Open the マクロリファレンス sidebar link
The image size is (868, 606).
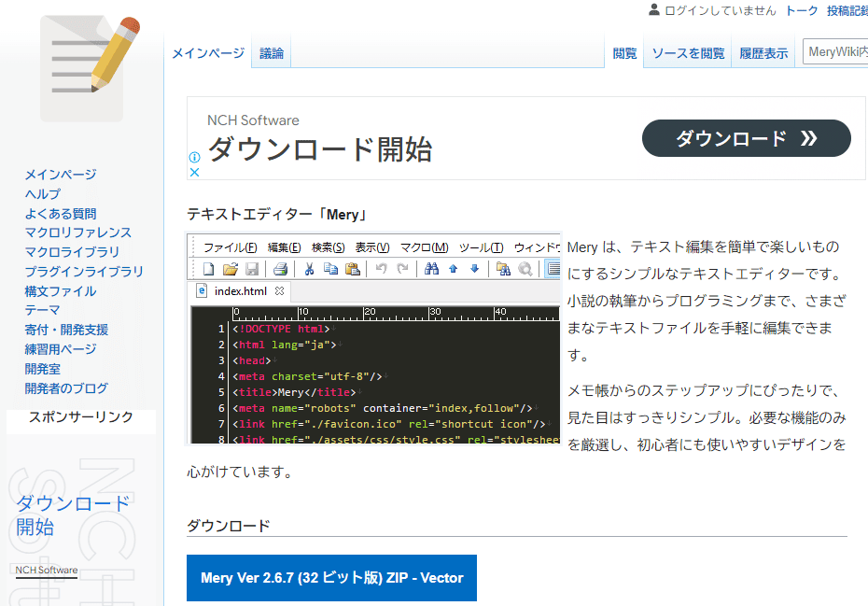pyautogui.click(x=78, y=233)
